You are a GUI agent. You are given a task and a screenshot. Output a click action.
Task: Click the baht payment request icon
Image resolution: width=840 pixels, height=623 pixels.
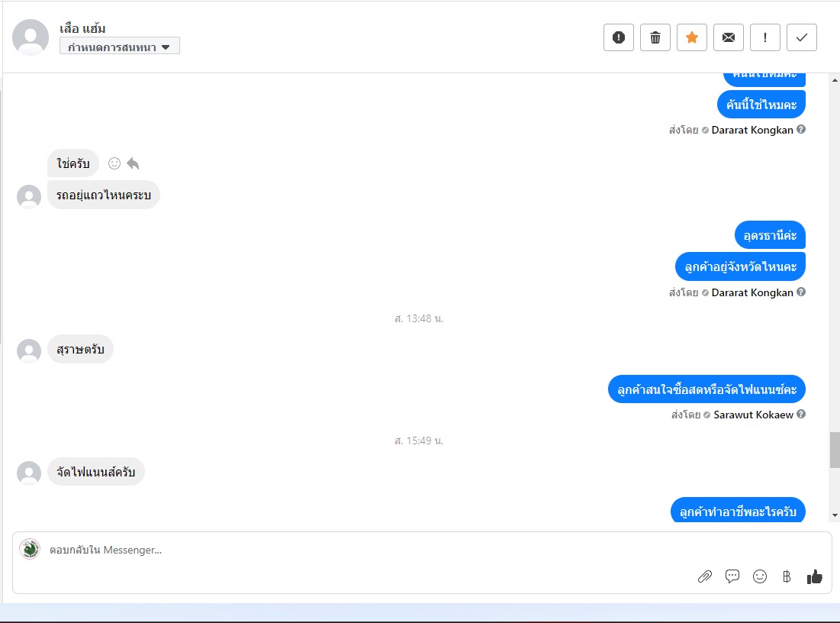[x=787, y=576]
